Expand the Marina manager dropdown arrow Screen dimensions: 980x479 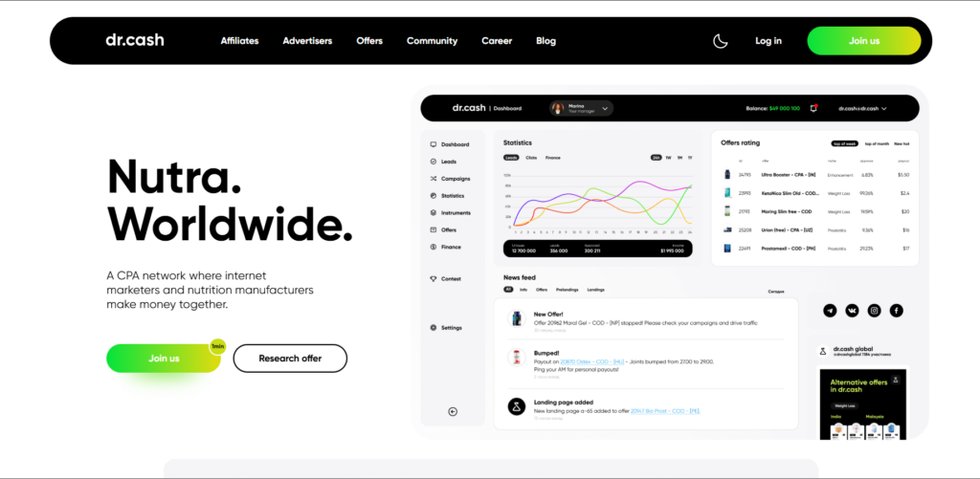coord(605,109)
